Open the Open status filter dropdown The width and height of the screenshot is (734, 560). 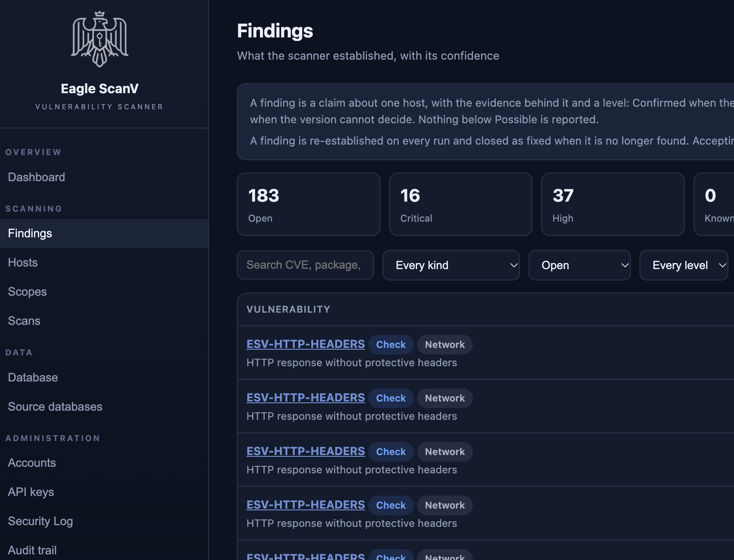coord(579,265)
